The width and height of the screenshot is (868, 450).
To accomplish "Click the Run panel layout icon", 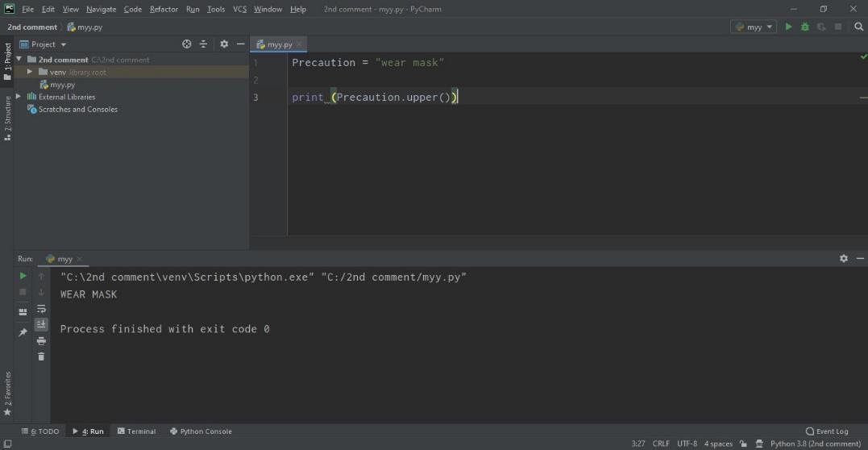I will (x=23, y=312).
